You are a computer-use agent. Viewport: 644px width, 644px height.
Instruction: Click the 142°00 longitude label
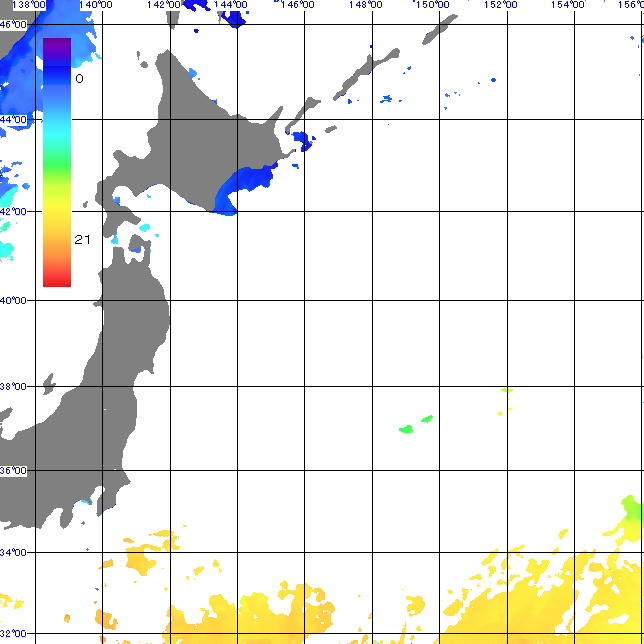tap(164, 5)
